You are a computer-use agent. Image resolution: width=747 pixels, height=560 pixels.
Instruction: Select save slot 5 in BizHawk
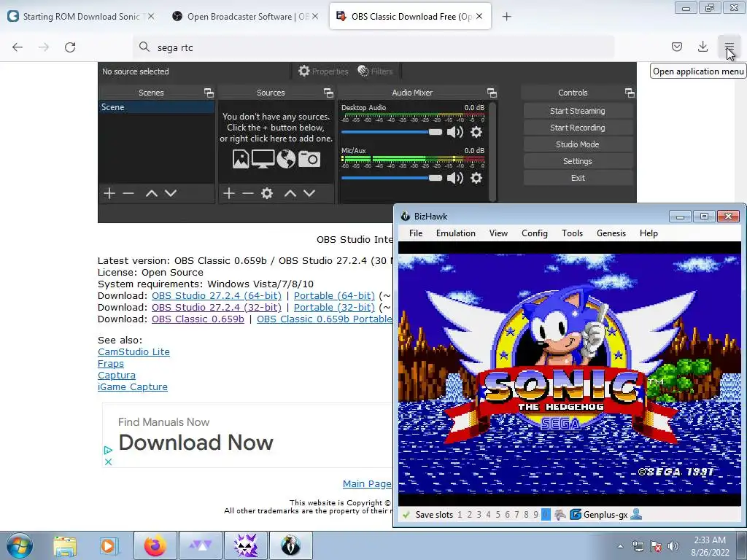click(498, 515)
